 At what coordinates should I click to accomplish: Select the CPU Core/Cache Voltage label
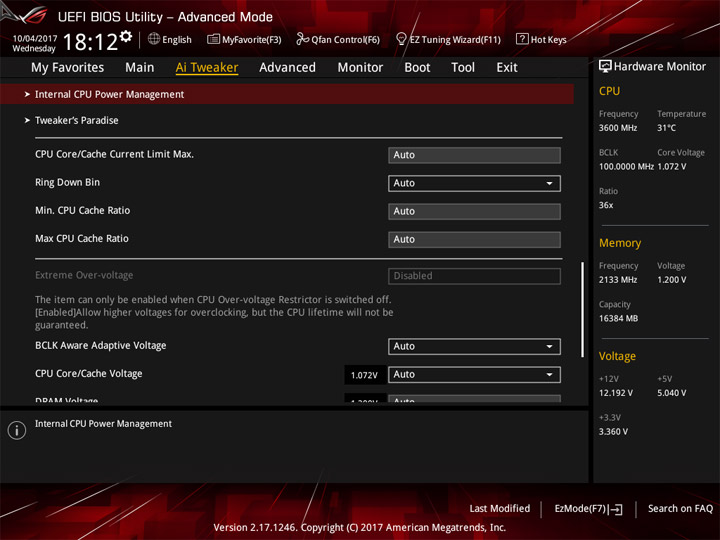pyautogui.click(x=89, y=373)
